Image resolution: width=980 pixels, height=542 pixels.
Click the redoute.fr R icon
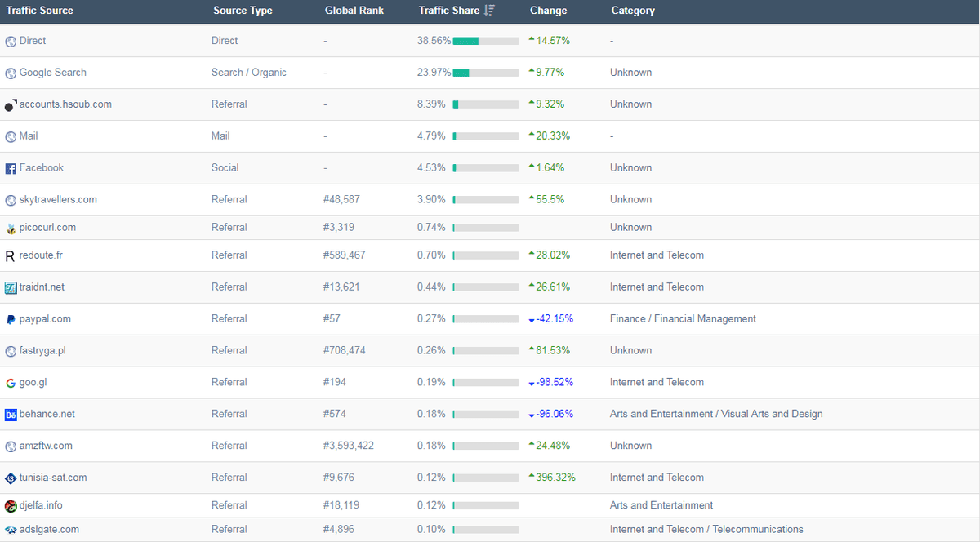point(11,255)
